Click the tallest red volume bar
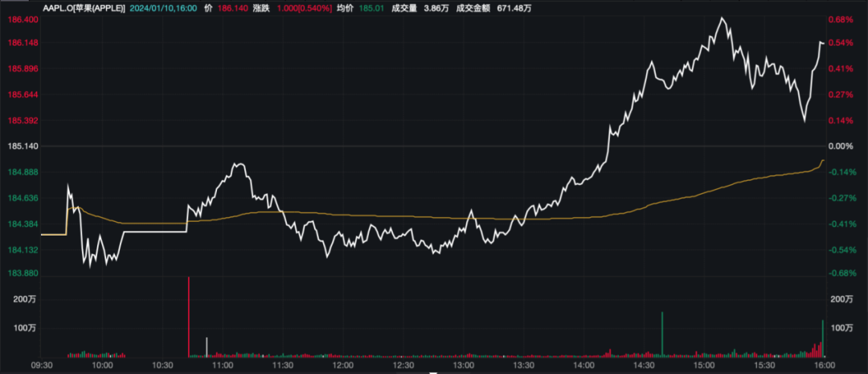This screenshot has height=374, width=868. [189, 317]
